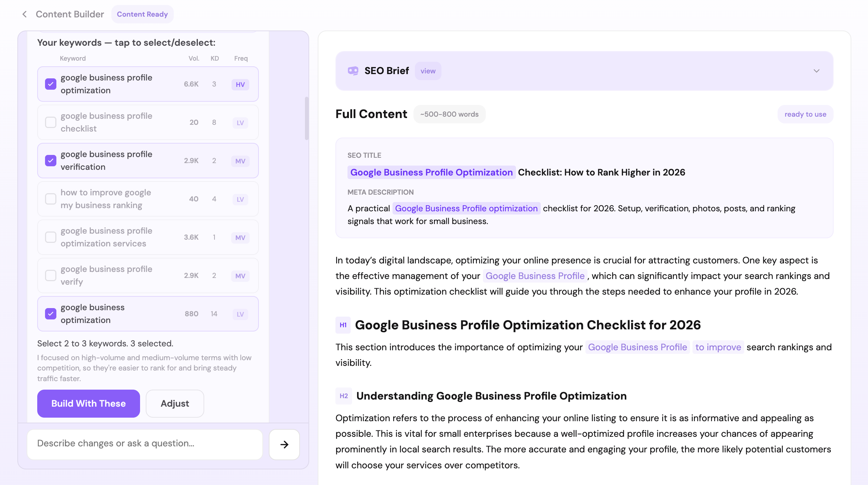Click MV tag on optimization services row
Screen dimensions: 868x485
pos(240,238)
